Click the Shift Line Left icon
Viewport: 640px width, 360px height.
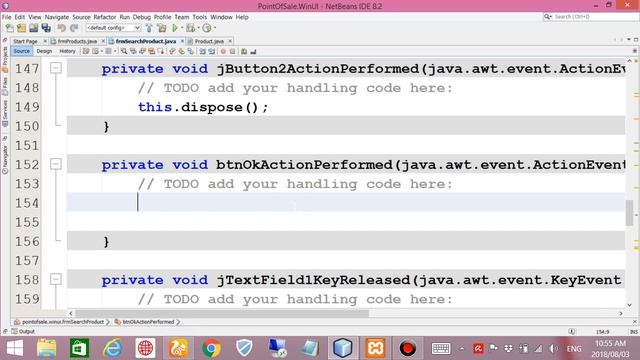[x=202, y=51]
